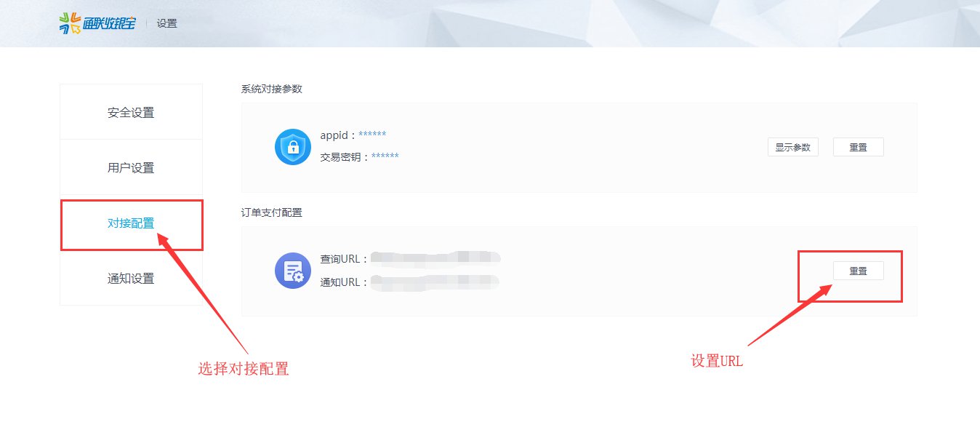Open the 安全设置 sidebar tab
Image resolution: width=980 pixels, height=446 pixels.
(x=131, y=112)
